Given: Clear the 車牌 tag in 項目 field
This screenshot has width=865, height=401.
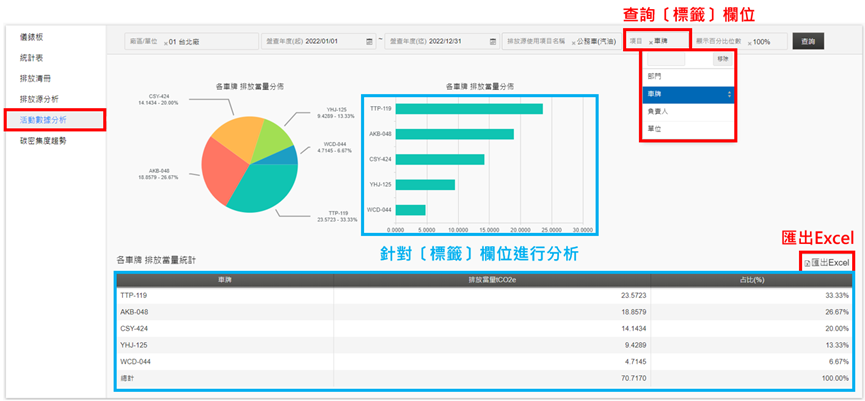Looking at the screenshot, I should pyautogui.click(x=651, y=42).
